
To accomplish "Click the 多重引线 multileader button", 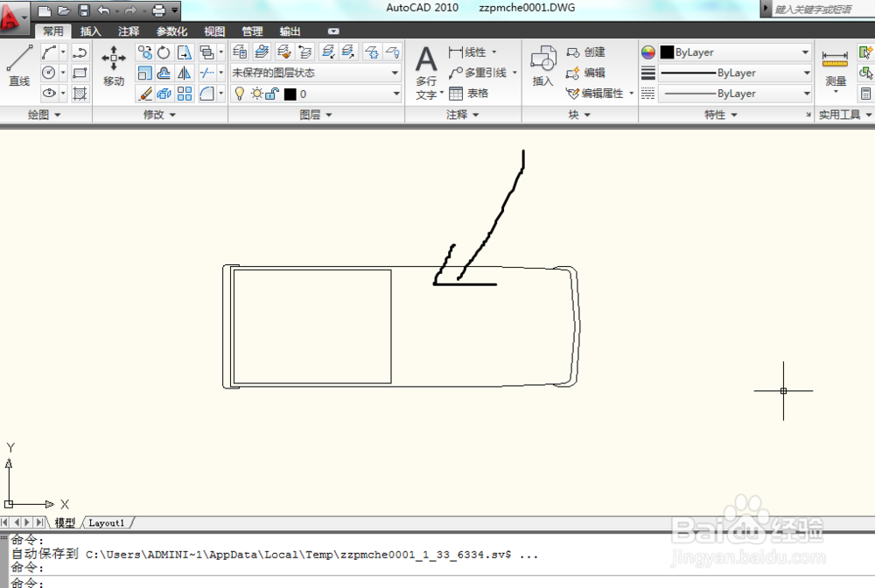I will pos(479,73).
